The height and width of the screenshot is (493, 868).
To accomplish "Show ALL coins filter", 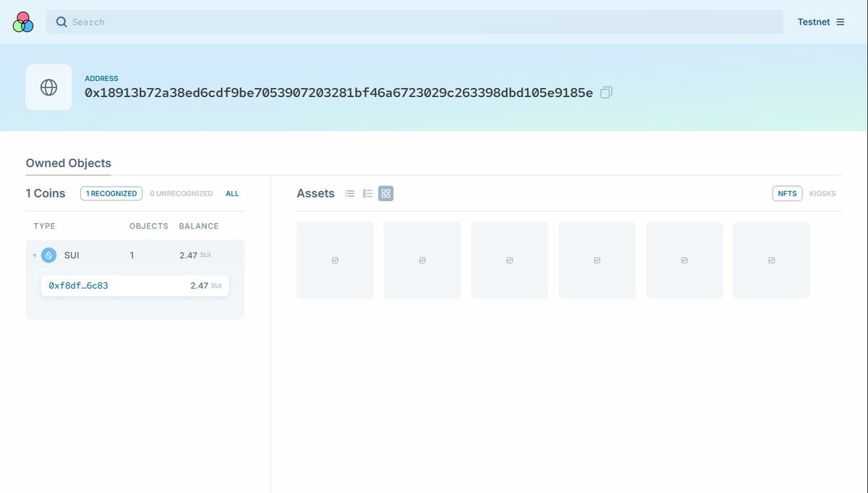I will [232, 193].
